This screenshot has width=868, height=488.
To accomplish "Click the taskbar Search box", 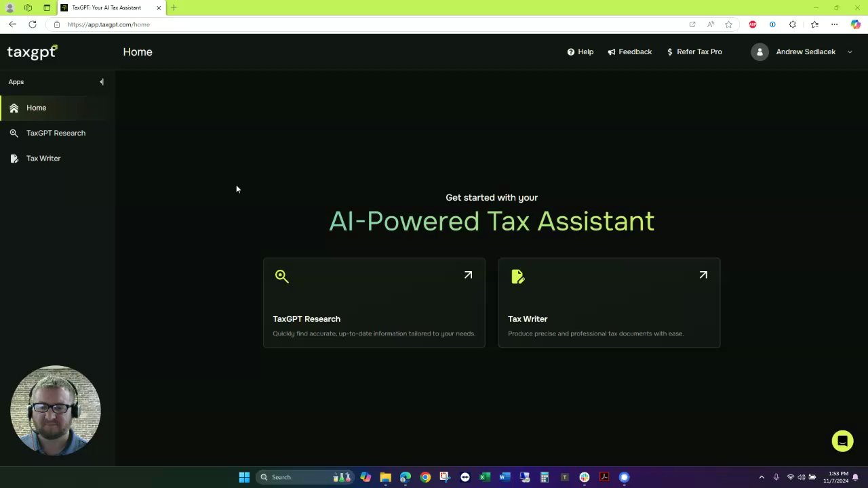I will coord(305,477).
